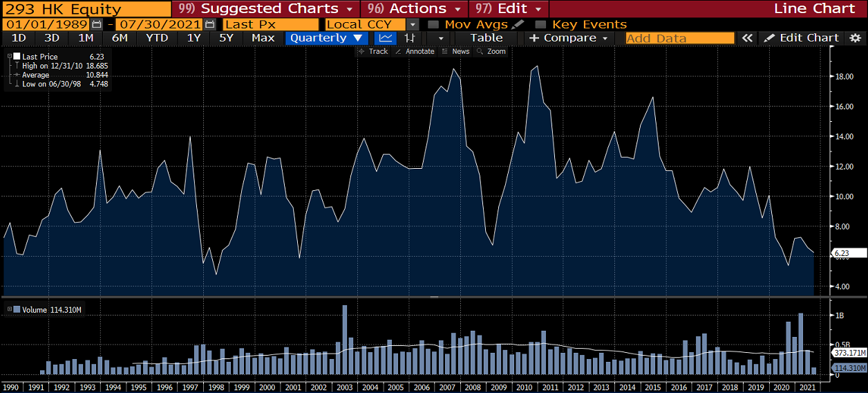The width and height of the screenshot is (868, 393).
Task: Click the chart settings gear icon
Action: pyautogui.click(x=856, y=38)
